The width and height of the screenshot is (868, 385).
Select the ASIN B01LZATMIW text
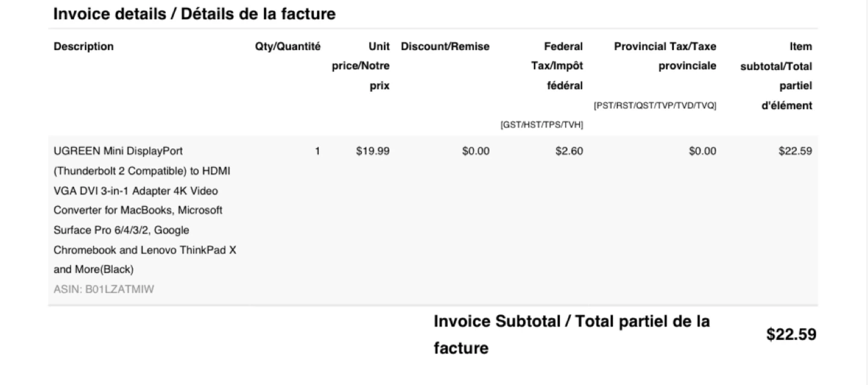[104, 289]
